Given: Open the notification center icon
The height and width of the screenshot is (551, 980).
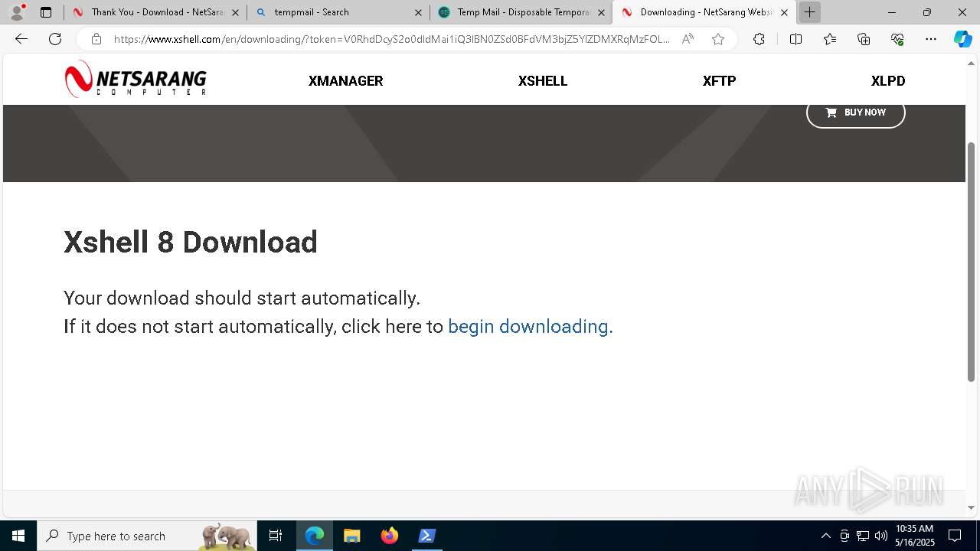Looking at the screenshot, I should (x=955, y=536).
